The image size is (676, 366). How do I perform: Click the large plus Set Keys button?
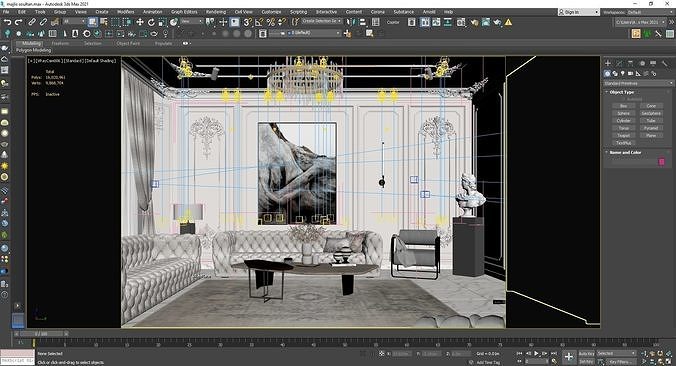(569, 357)
